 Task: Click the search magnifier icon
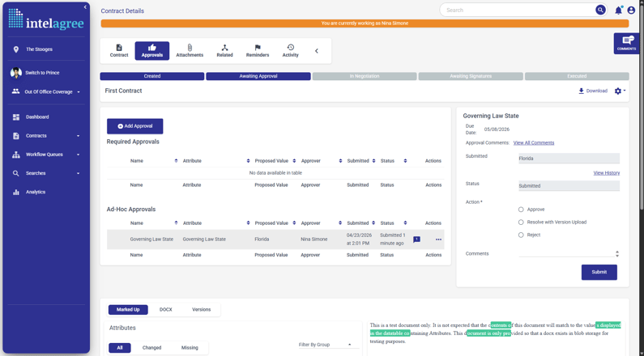tap(600, 11)
